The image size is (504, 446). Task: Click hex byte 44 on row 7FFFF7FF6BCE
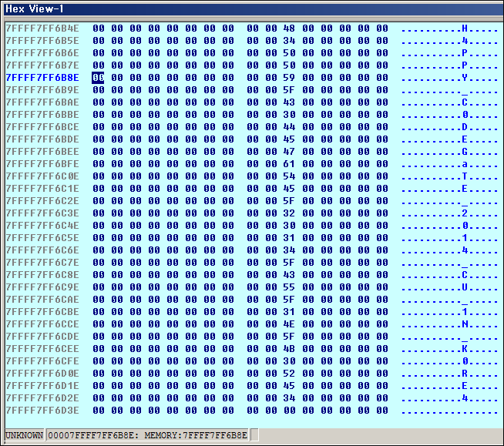289,127
